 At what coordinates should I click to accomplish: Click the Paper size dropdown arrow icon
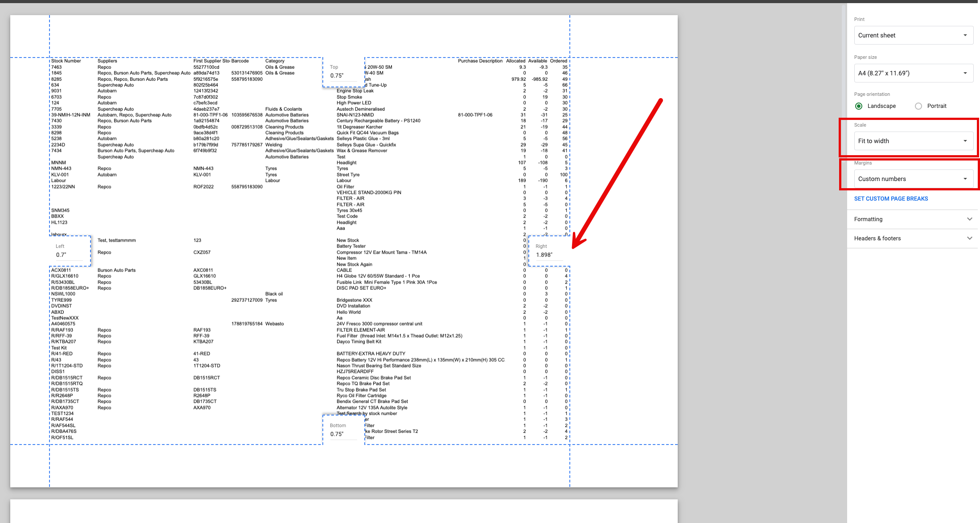[965, 73]
